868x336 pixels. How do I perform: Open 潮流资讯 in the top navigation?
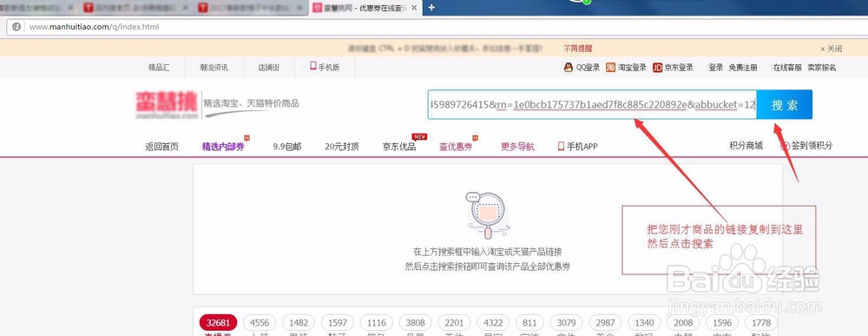click(214, 68)
